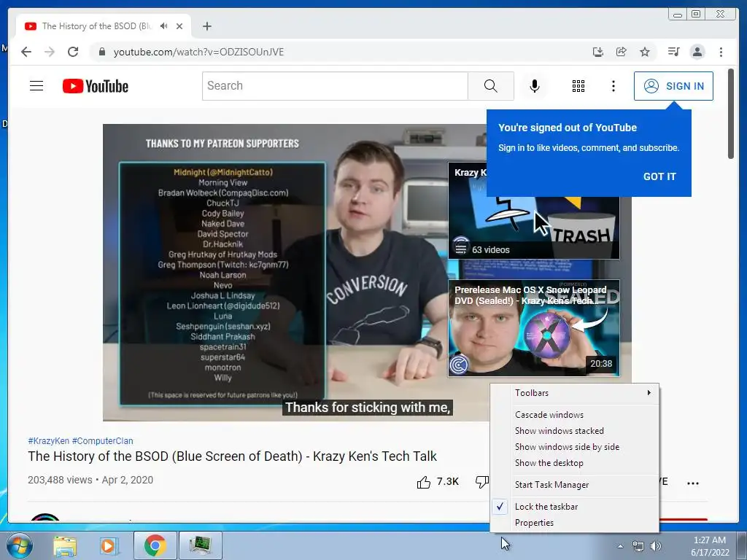Share this page icon in address bar
The image size is (747, 560).
[x=622, y=52]
